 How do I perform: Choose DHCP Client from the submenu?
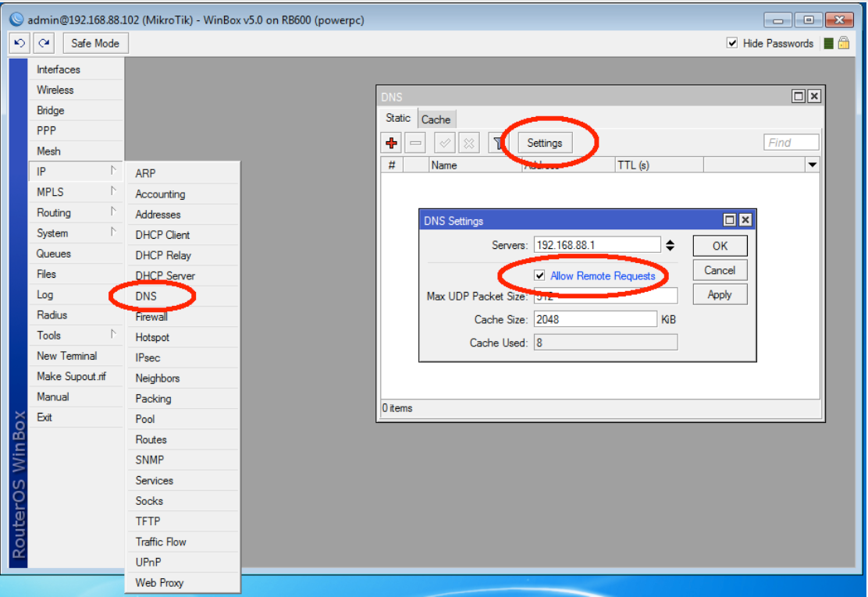pyautogui.click(x=183, y=235)
